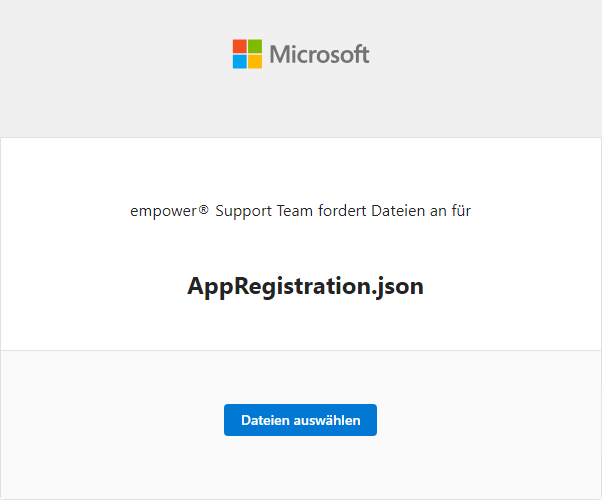
Task: Click the word Dateien in request sentence
Action: click(x=398, y=211)
